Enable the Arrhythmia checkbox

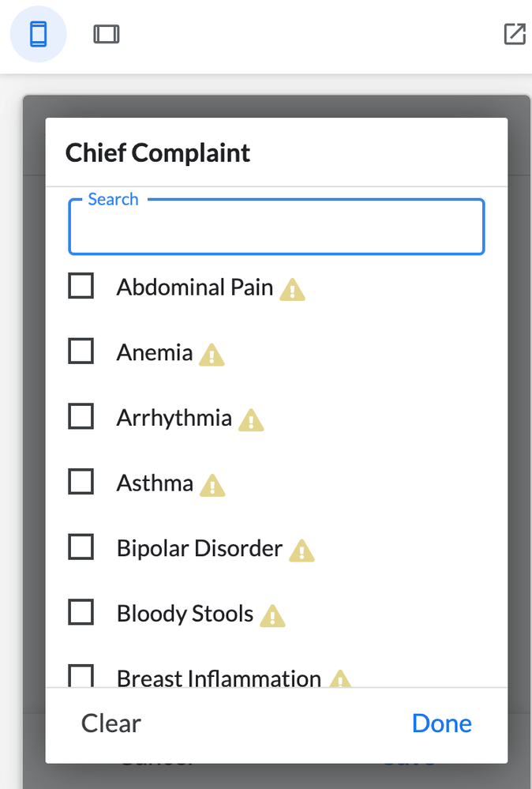(x=81, y=416)
